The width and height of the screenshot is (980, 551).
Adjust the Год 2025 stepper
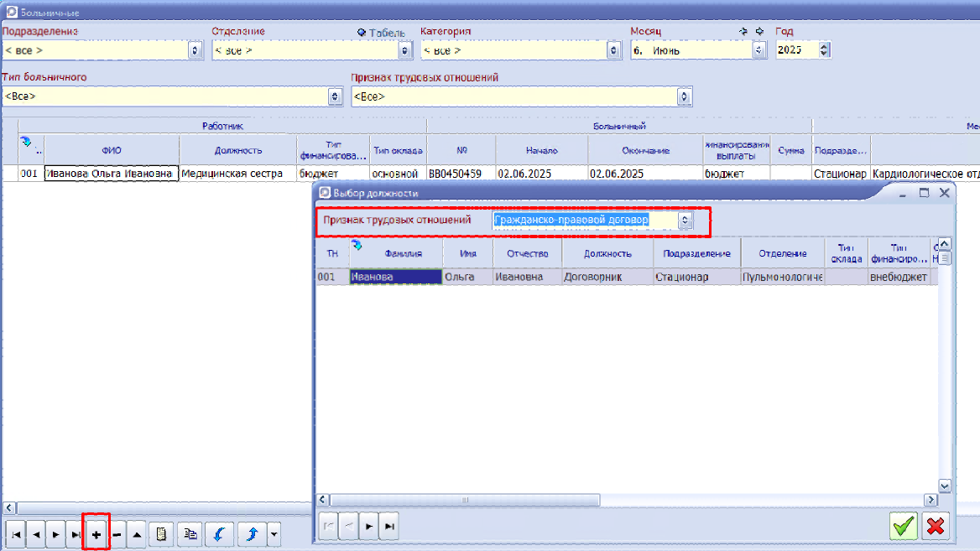pyautogui.click(x=824, y=50)
